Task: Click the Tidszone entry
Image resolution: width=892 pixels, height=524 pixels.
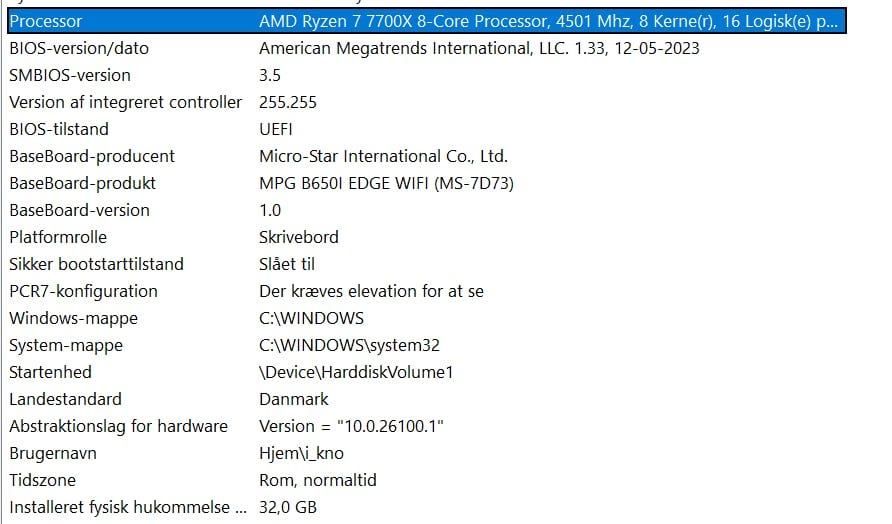Action: pos(42,480)
